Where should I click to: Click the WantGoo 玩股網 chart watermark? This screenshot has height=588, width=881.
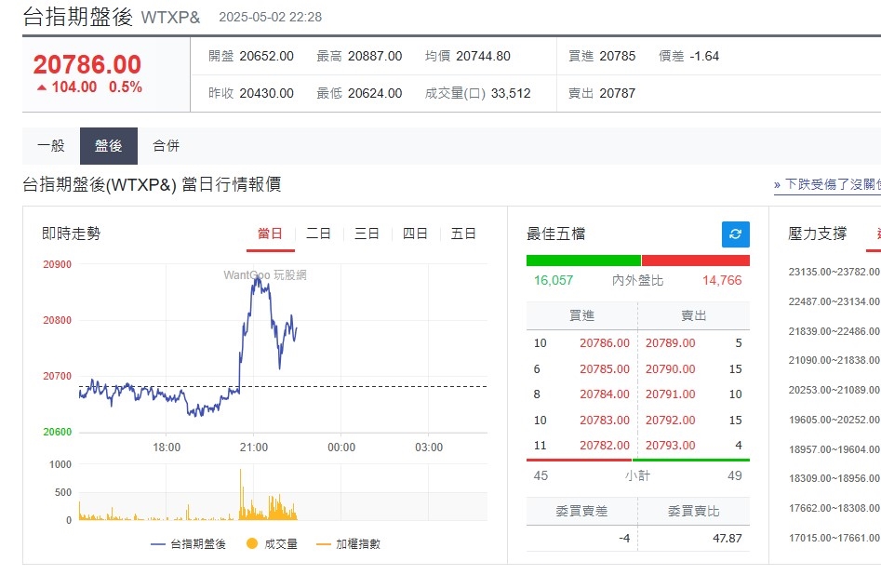pos(265,276)
